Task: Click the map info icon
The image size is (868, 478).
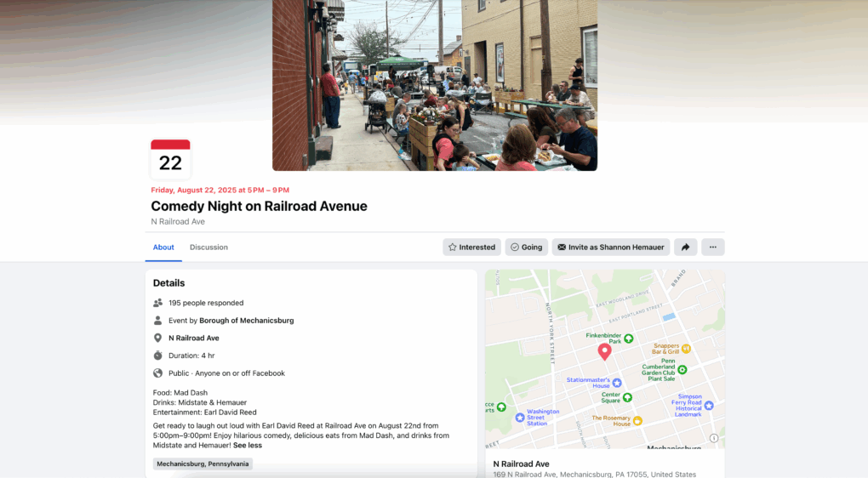Action: (x=714, y=438)
